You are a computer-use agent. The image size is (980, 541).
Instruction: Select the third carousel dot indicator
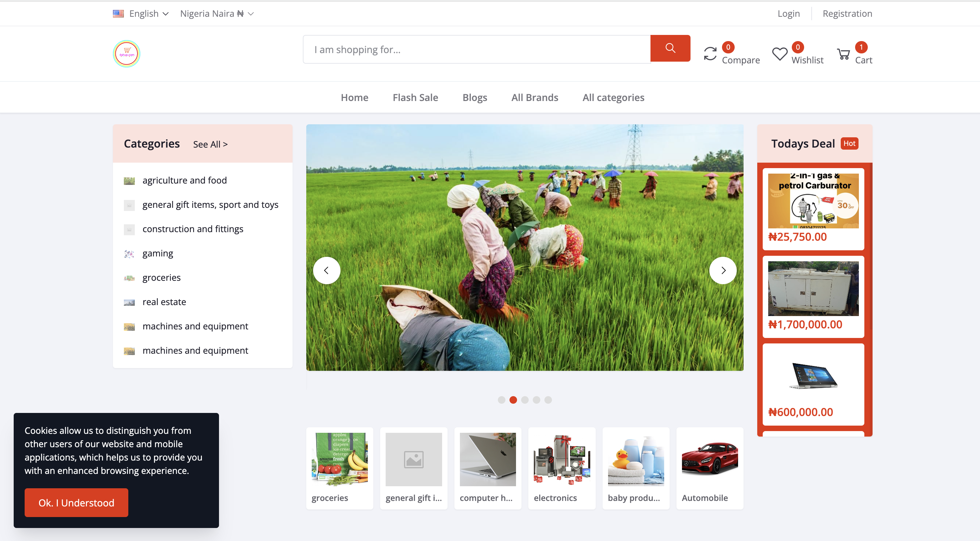pos(525,400)
